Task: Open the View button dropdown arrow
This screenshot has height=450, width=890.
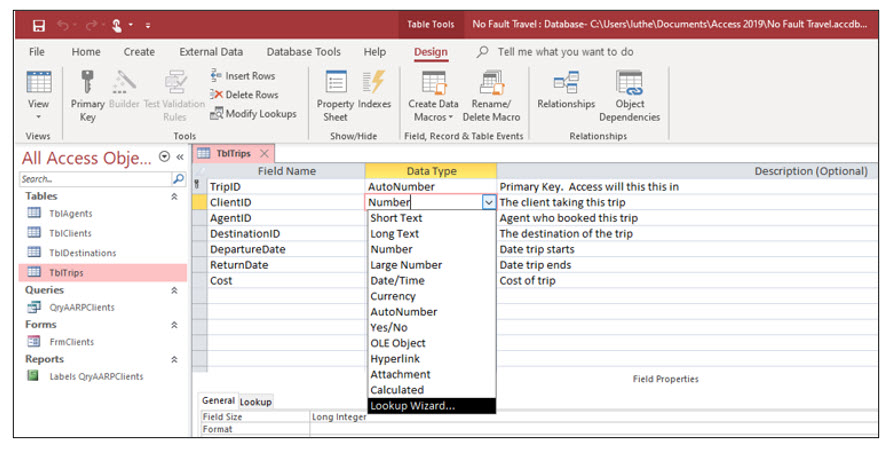Action: (x=39, y=117)
